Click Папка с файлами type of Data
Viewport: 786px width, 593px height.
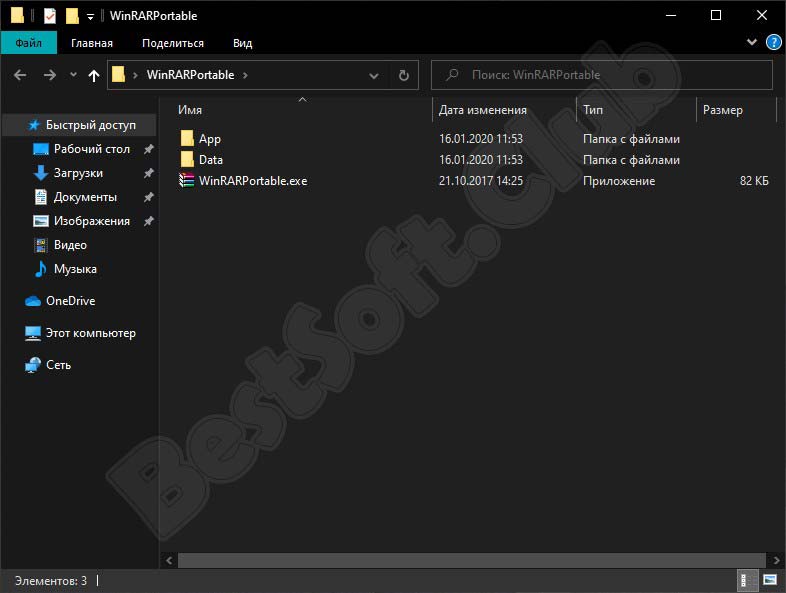631,160
